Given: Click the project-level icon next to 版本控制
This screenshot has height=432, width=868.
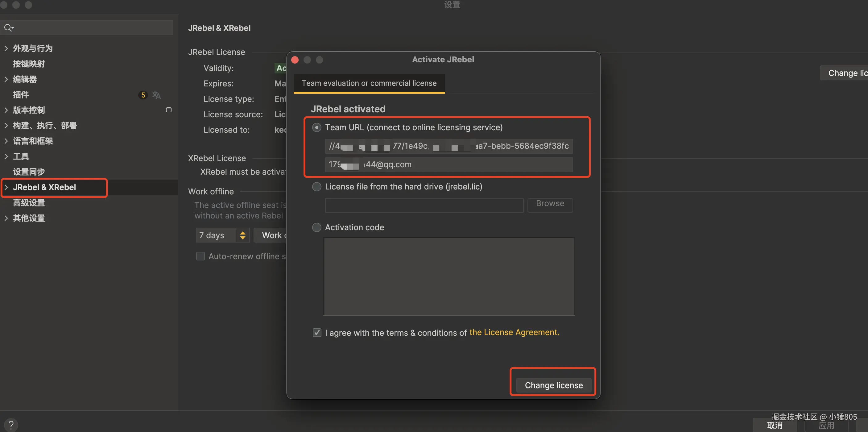Looking at the screenshot, I should tap(169, 110).
